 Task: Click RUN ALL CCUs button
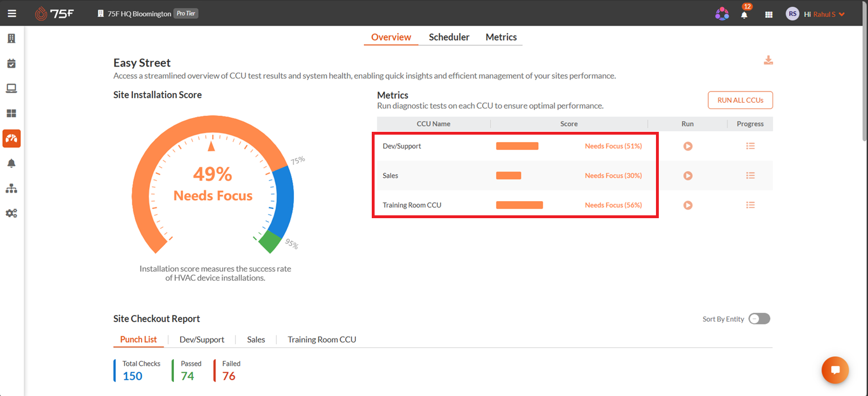coord(740,100)
